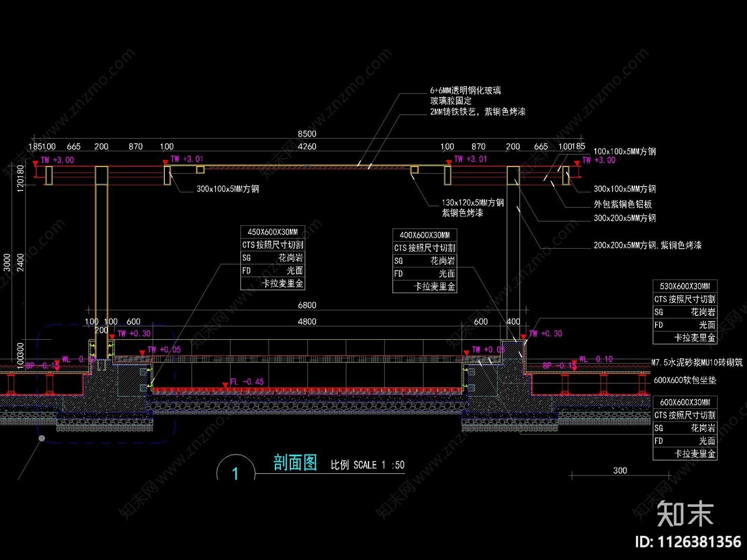
Task: Select "卡拉麦里金" in the 450X600X30MM table
Action: (x=282, y=283)
